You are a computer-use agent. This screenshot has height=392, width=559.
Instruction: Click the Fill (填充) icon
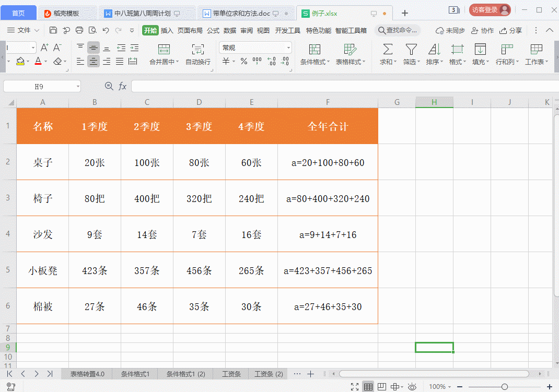coord(480,49)
